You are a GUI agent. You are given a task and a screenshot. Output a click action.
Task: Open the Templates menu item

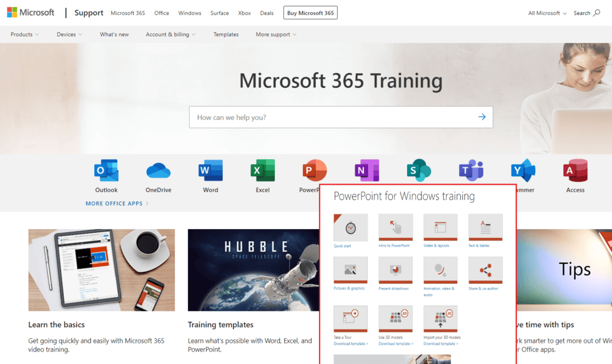pyautogui.click(x=226, y=34)
